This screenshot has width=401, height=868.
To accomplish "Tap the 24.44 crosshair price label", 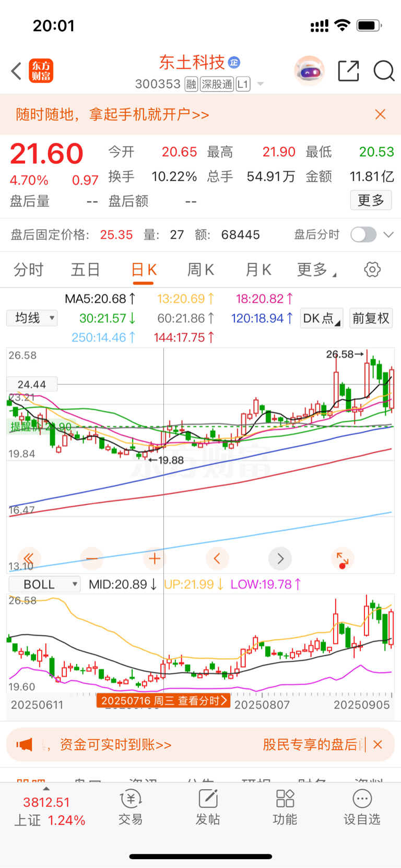I will [32, 385].
